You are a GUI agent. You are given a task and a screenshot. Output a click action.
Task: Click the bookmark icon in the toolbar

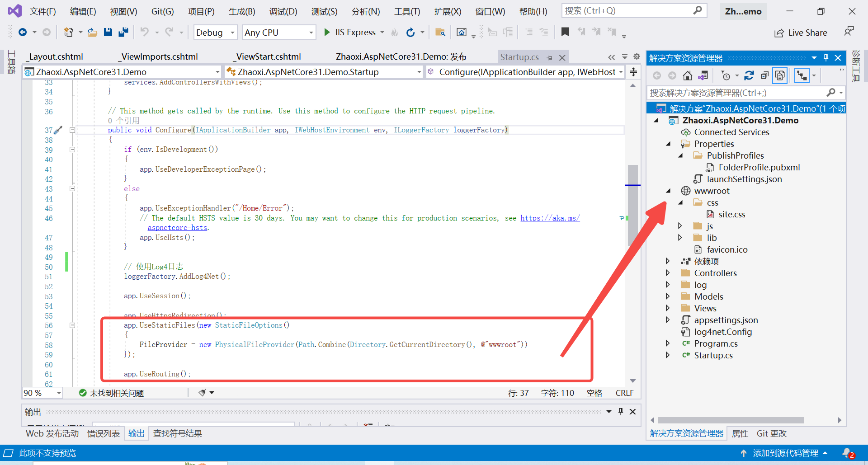tap(565, 32)
